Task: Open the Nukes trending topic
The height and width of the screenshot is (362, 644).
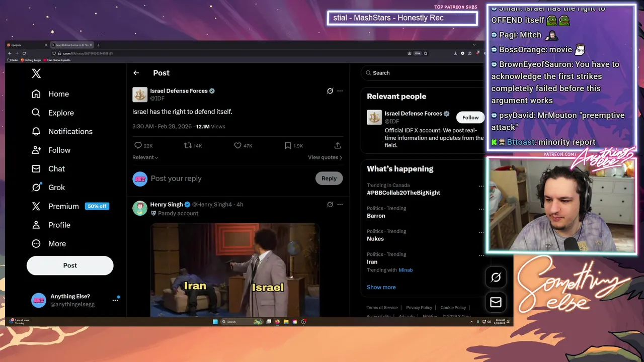Action: [375, 239]
